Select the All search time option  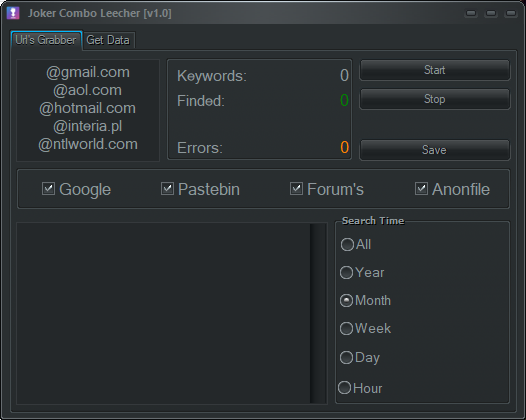[x=347, y=244]
